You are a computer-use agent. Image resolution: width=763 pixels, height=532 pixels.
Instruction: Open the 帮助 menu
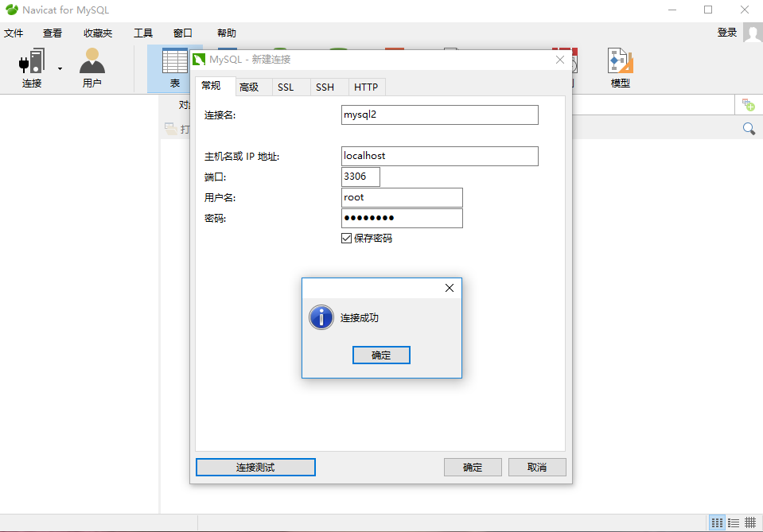tap(226, 33)
